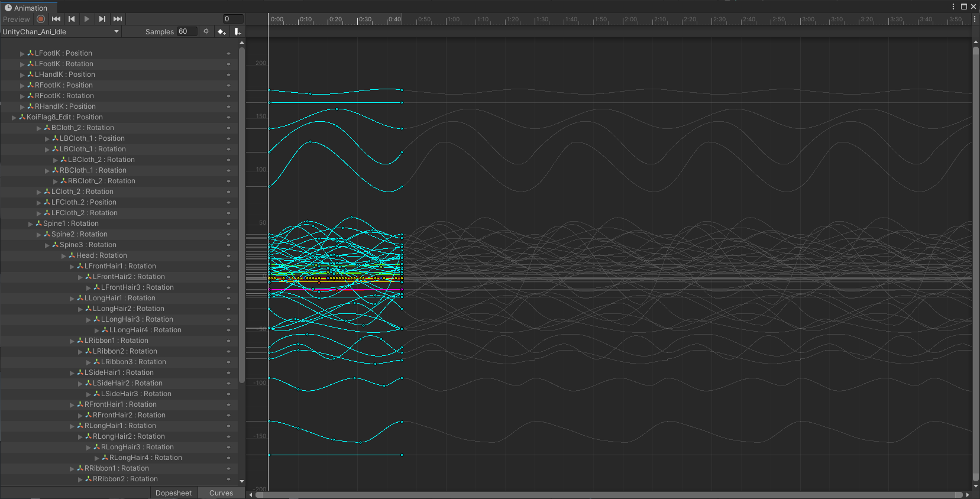Click transform icon of RLongHair1 : Rotation
980x499 pixels.
(x=80, y=426)
